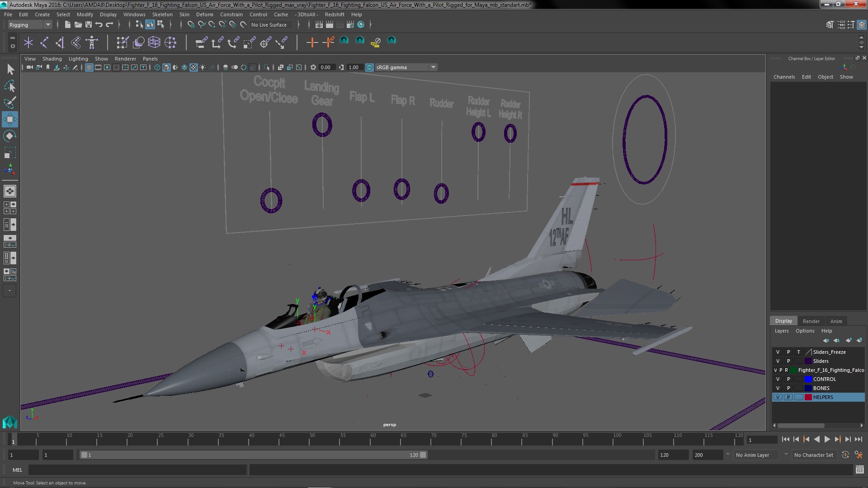Click the HELPERS layer red color swatch
The image size is (868, 488).
pyautogui.click(x=808, y=397)
